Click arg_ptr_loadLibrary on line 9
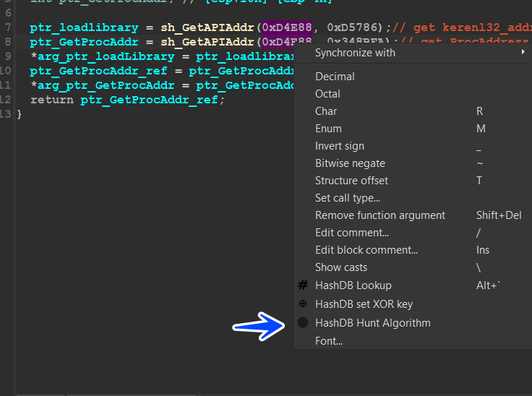This screenshot has width=532, height=396. point(106,56)
